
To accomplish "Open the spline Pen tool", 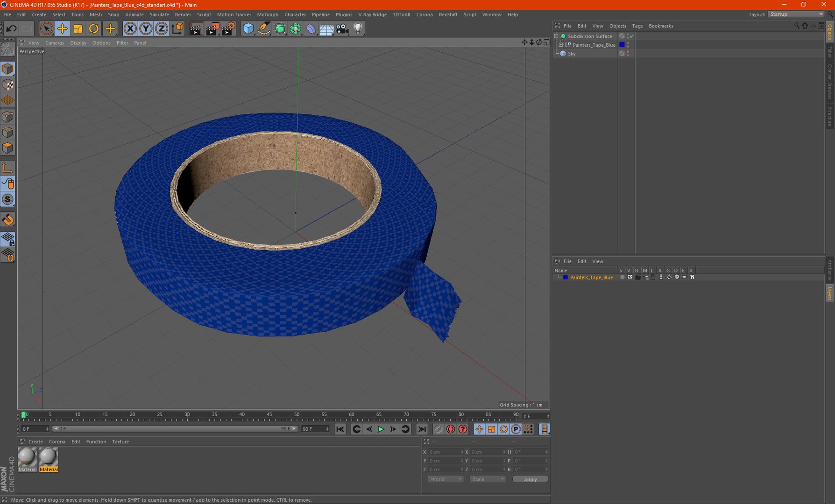I will tap(264, 28).
